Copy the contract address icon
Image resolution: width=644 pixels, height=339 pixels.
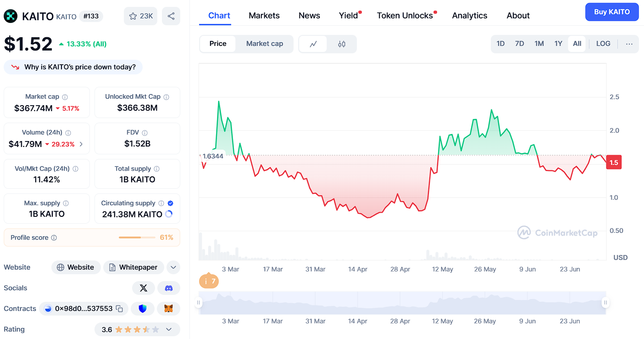[x=119, y=309]
